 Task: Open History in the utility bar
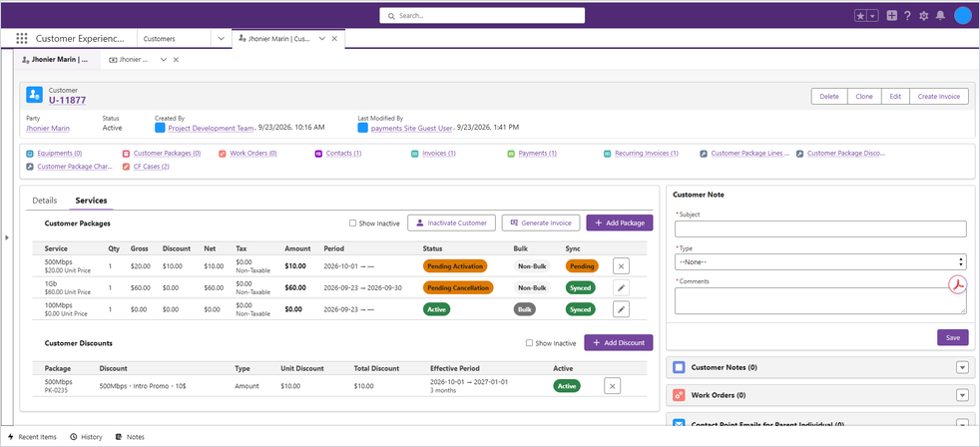[x=86, y=437]
